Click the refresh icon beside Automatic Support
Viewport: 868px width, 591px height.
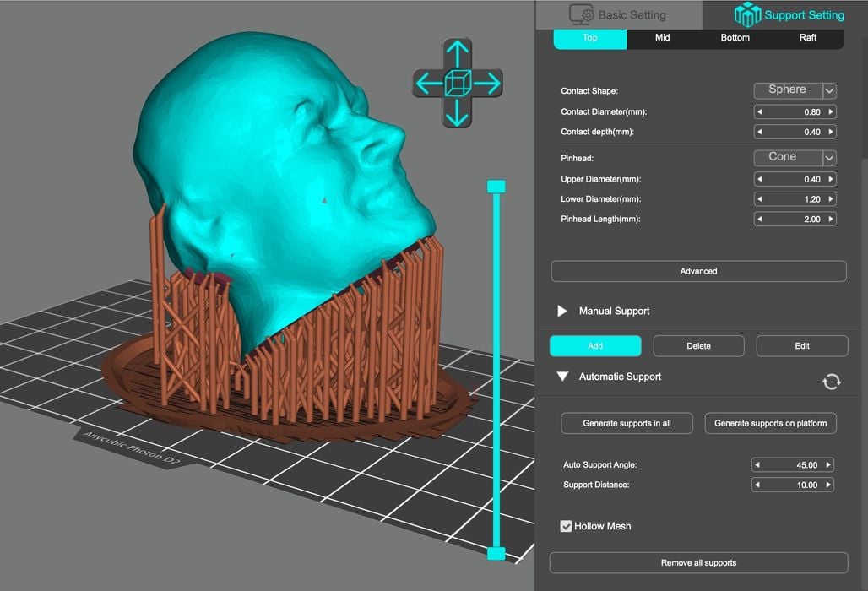[831, 382]
